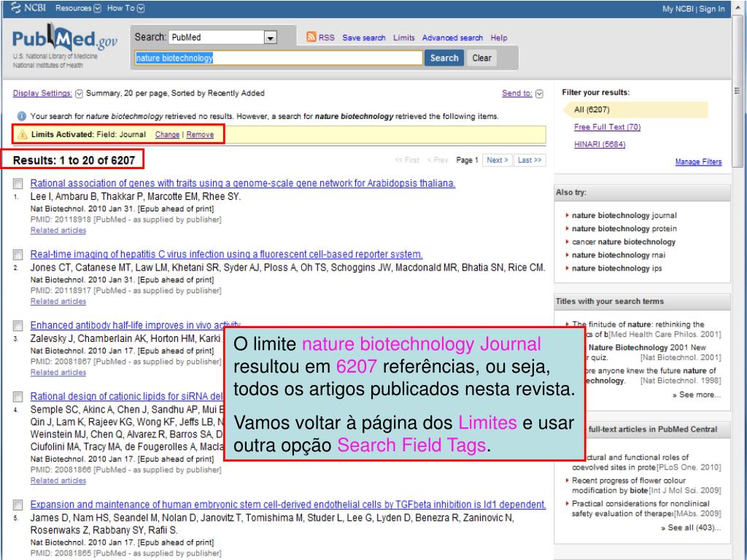Screen dimensions: 747x560
Task: Open Related articles for PMID 20118917
Action: point(58,301)
